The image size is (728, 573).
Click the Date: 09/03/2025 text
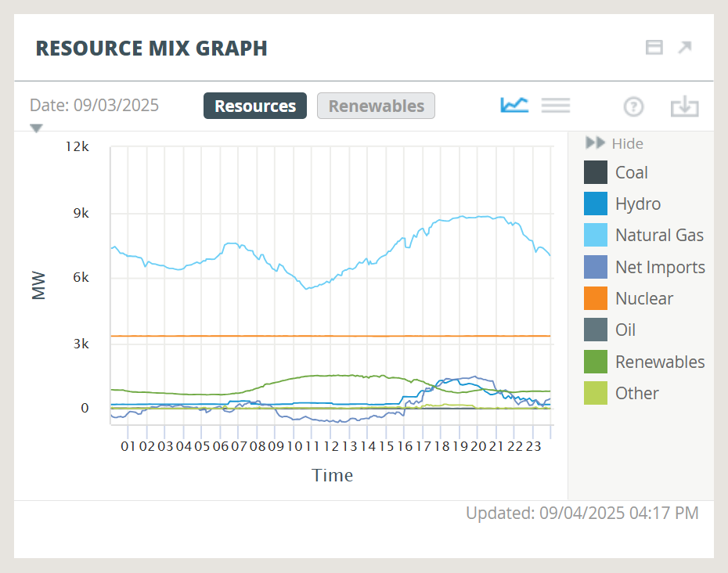coord(94,106)
